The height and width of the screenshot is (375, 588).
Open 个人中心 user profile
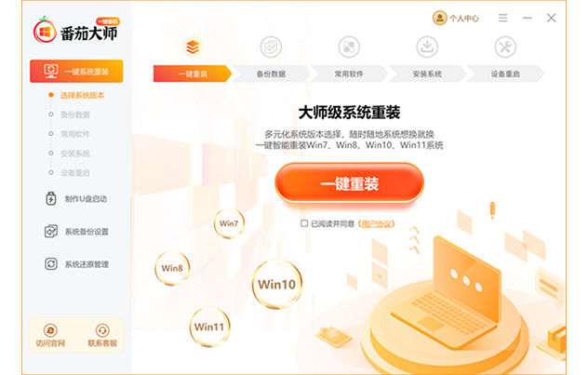456,18
